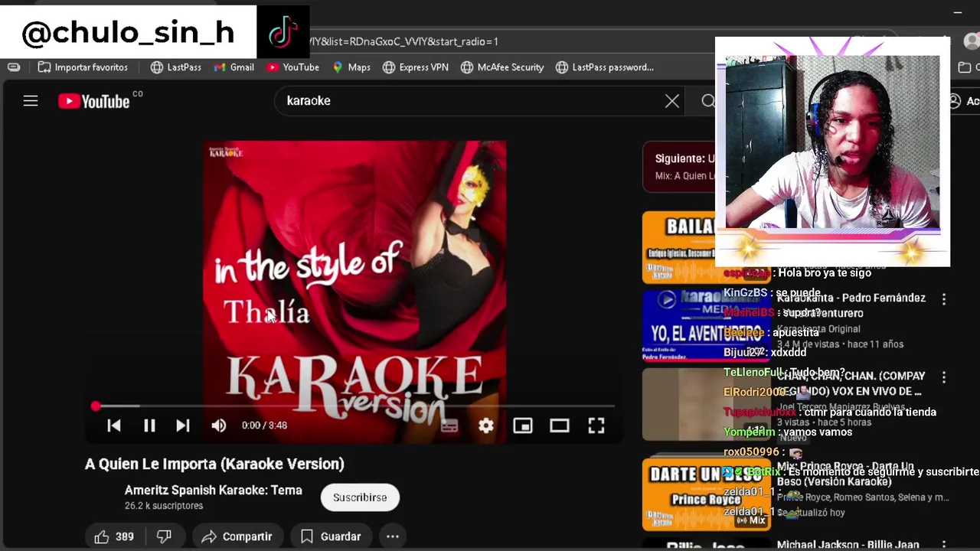
Task: Open options for Pedro Fernández karaoke video
Action: click(x=944, y=299)
